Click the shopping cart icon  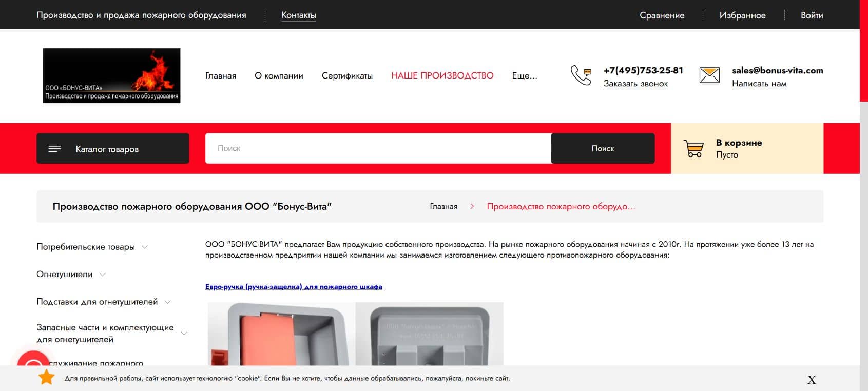694,148
